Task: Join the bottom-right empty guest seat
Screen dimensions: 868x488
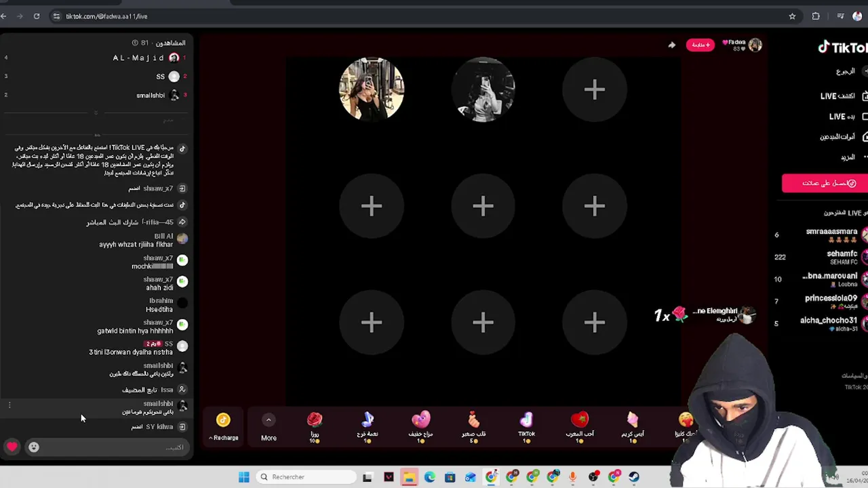Action: point(595,323)
